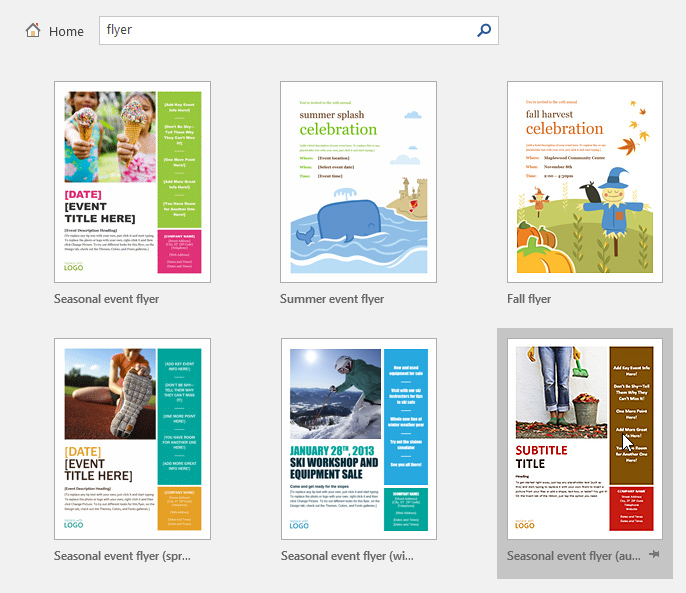
Task: Select the spring flyer thumbnail with running shoe
Action: pos(132,438)
